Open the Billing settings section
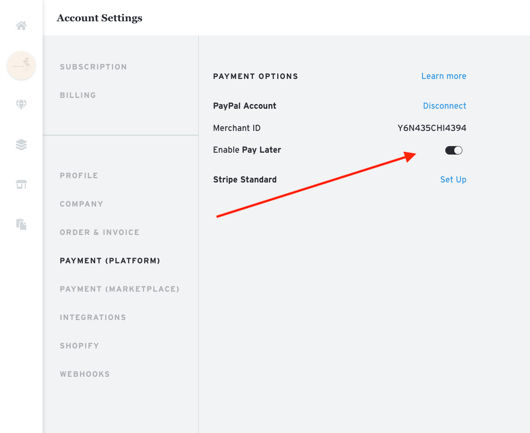Viewport: 530px width, 433px height. click(x=78, y=95)
